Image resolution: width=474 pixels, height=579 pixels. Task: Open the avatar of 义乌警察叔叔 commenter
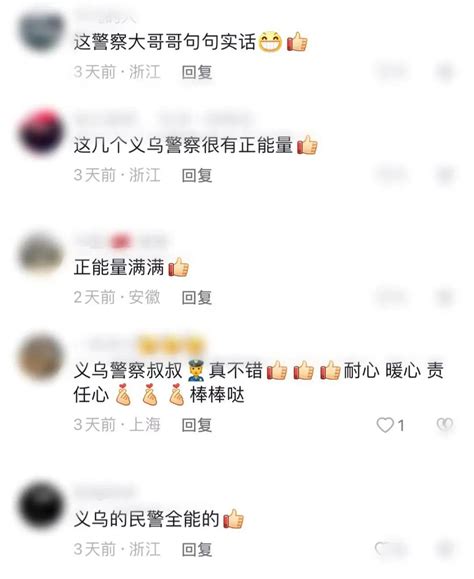coord(41,356)
